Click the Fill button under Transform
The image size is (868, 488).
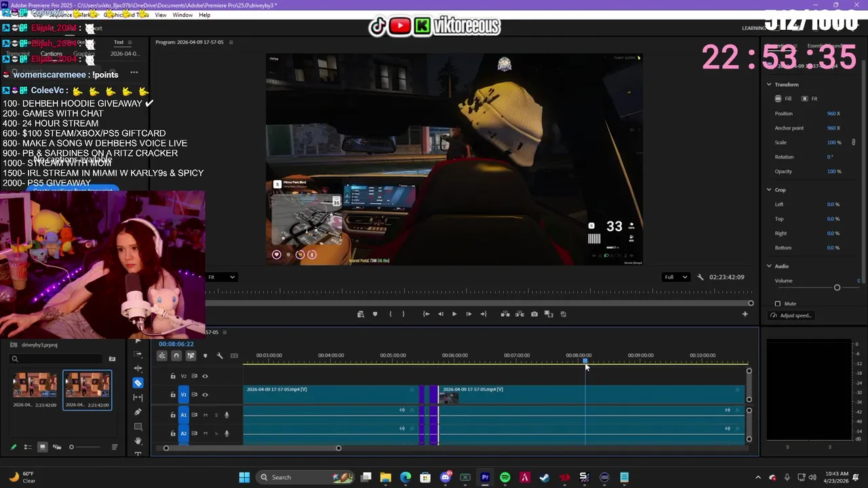click(783, 99)
